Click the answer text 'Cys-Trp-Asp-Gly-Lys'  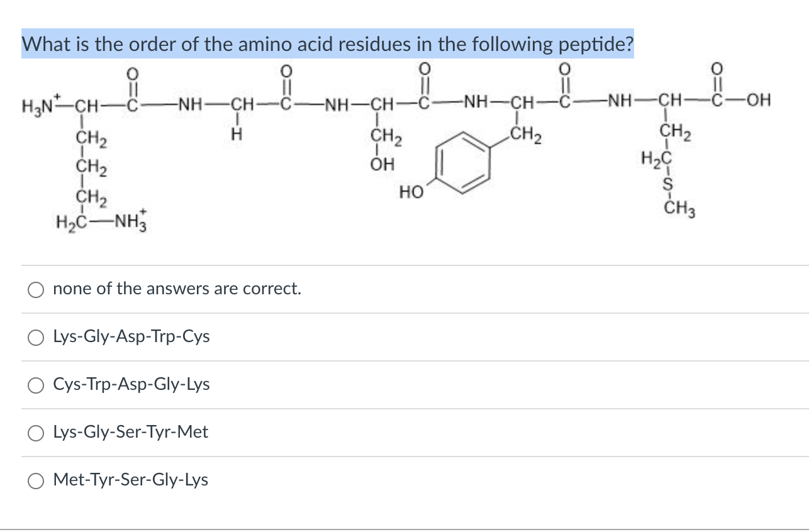click(x=131, y=384)
